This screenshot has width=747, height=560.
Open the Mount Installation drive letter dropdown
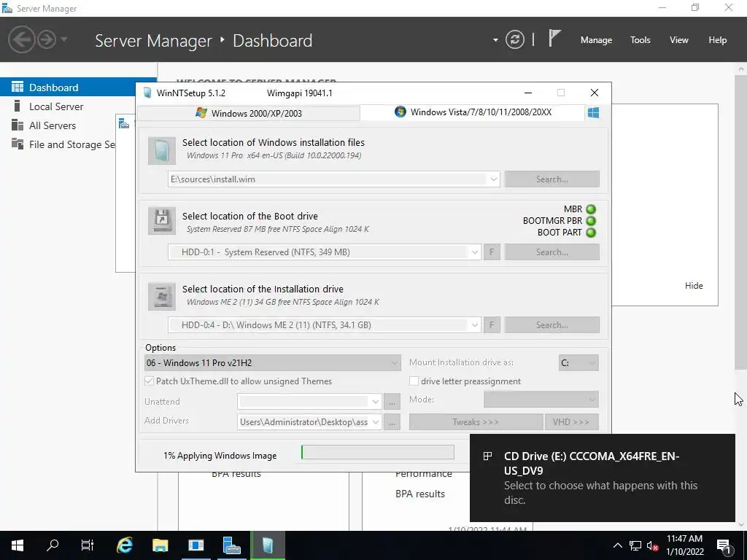click(x=578, y=363)
